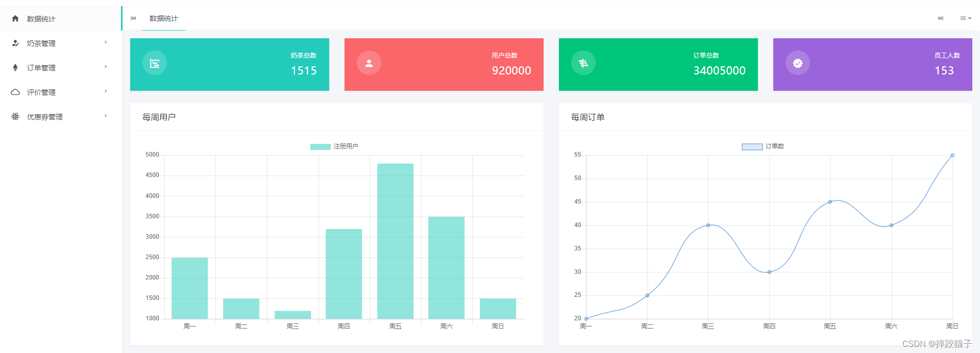The width and height of the screenshot is (980, 353).
Task: Click the 奶茶管理 sidebar icon
Action: click(x=15, y=43)
